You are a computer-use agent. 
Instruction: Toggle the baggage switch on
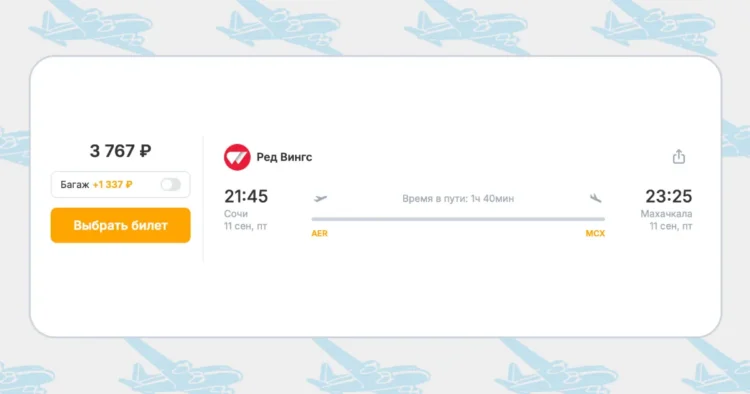point(171,185)
